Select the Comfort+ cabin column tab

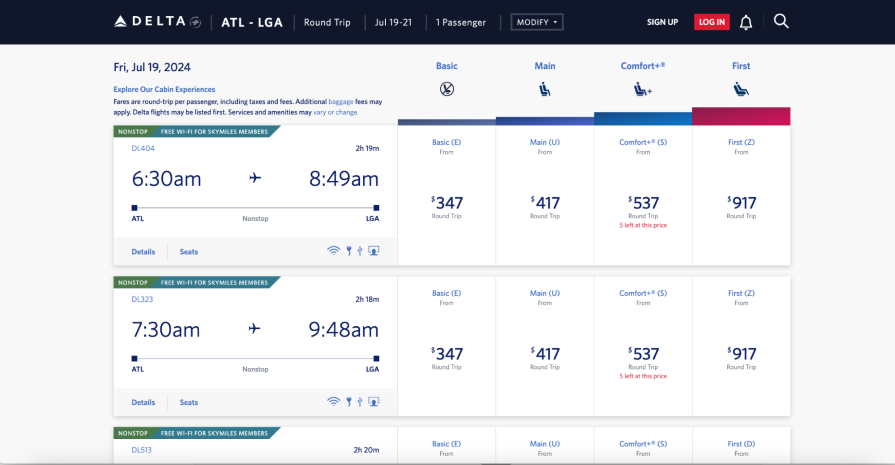643,66
